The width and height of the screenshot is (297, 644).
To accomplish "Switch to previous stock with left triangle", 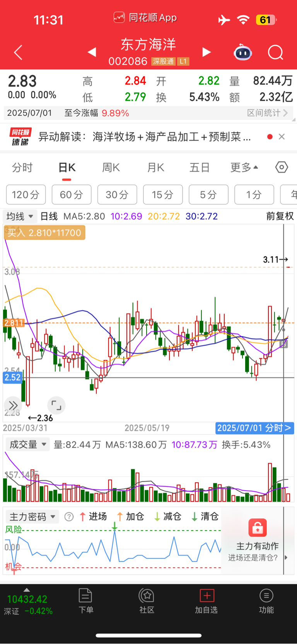I will [x=92, y=52].
